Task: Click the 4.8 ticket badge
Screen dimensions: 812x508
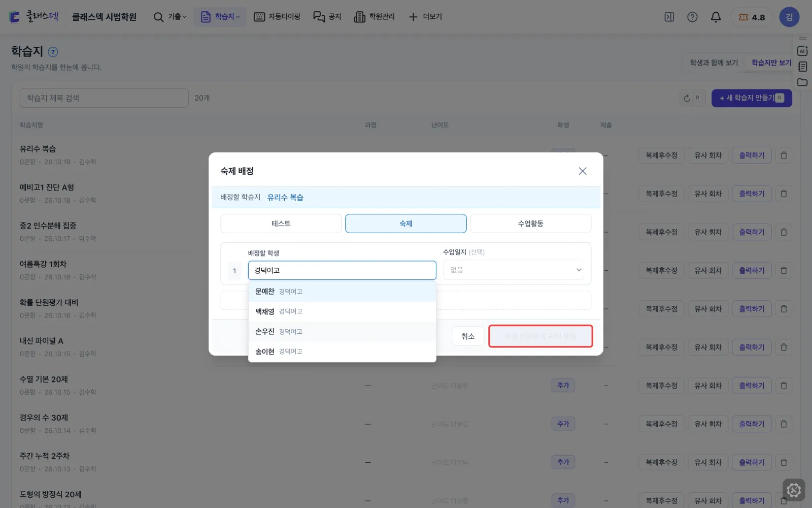Action: 752,17
